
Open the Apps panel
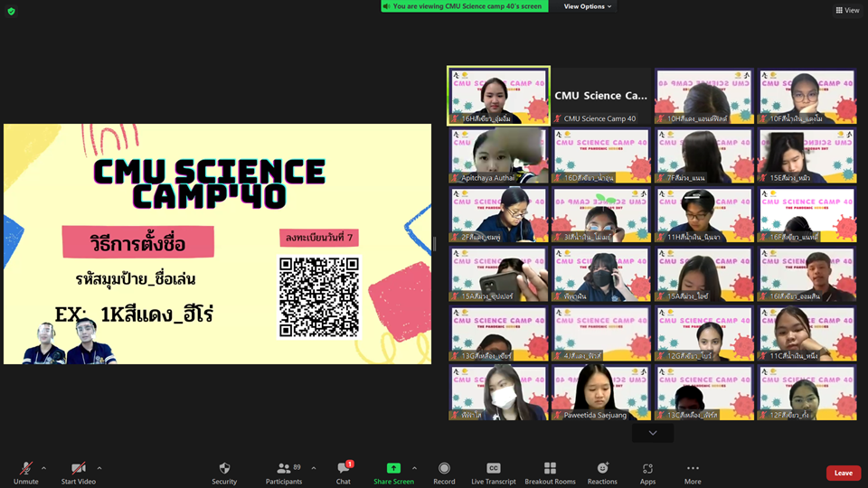(647, 472)
